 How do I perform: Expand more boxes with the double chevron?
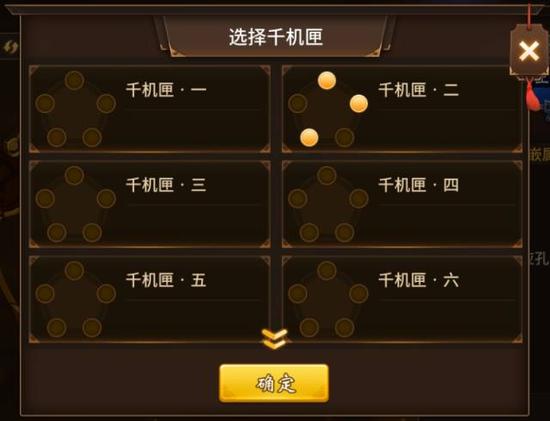[274, 339]
